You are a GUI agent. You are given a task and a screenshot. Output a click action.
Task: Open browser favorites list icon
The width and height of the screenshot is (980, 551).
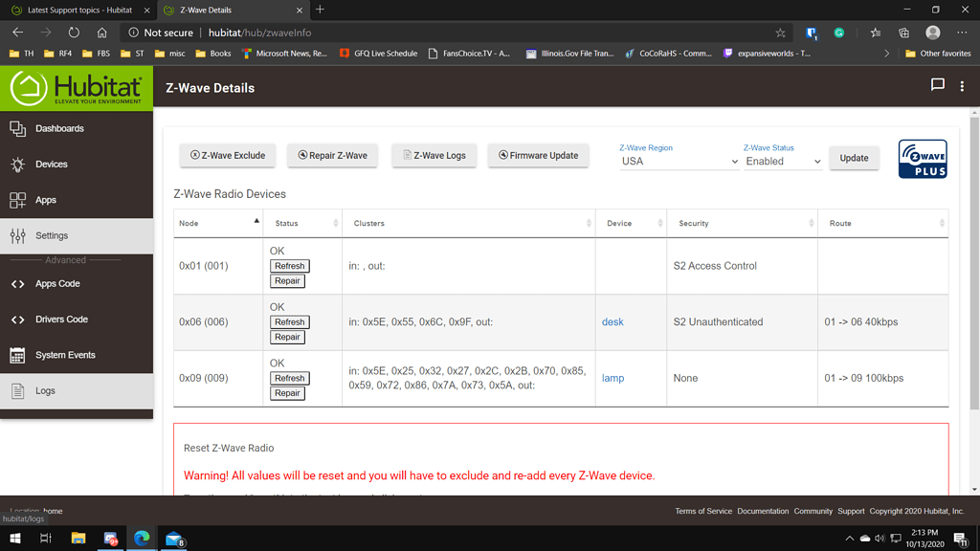(x=875, y=33)
